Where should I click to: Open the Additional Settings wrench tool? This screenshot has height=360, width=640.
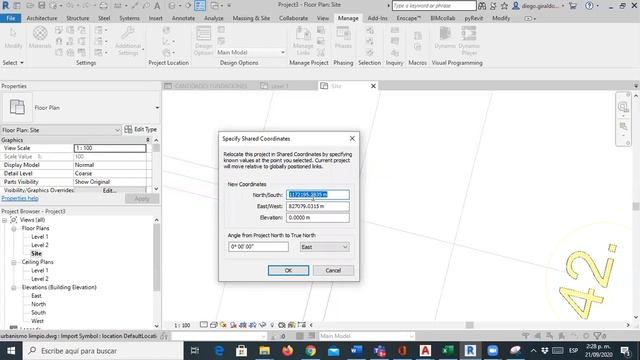tap(128, 33)
